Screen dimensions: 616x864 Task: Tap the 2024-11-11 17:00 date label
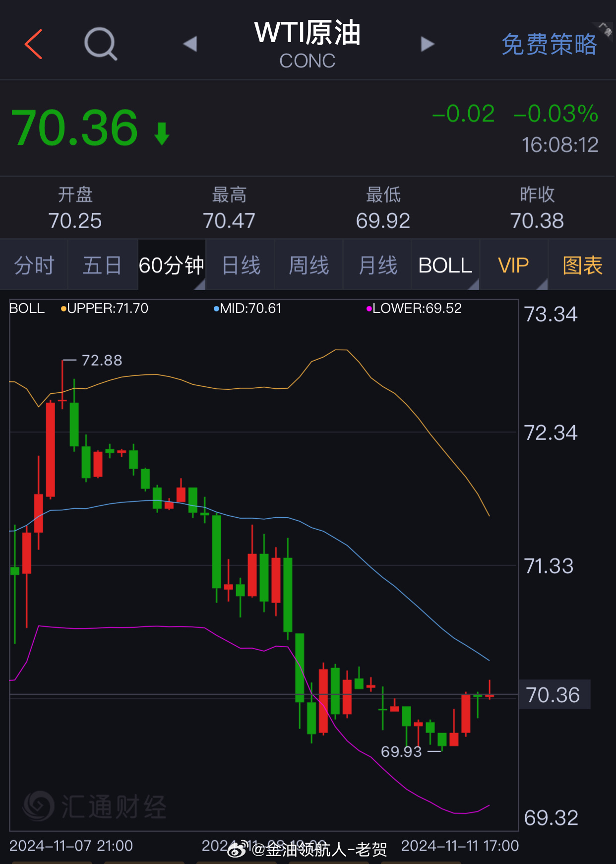tap(460, 846)
